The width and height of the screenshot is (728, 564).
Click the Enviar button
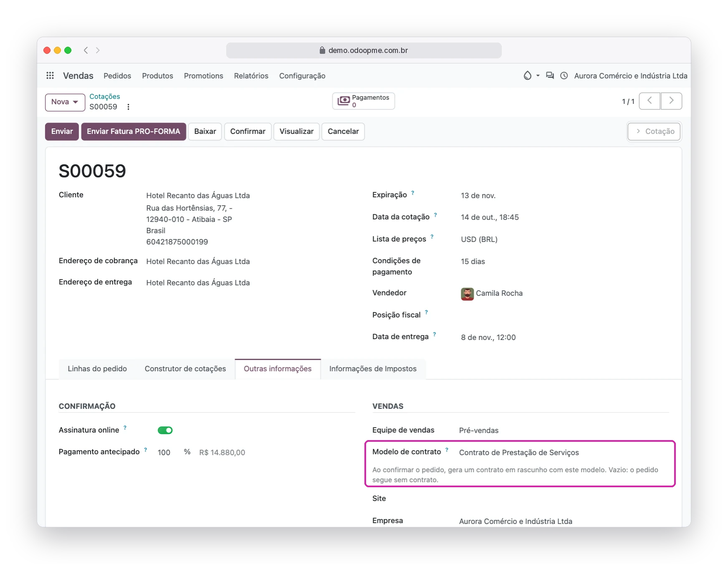[x=62, y=131]
